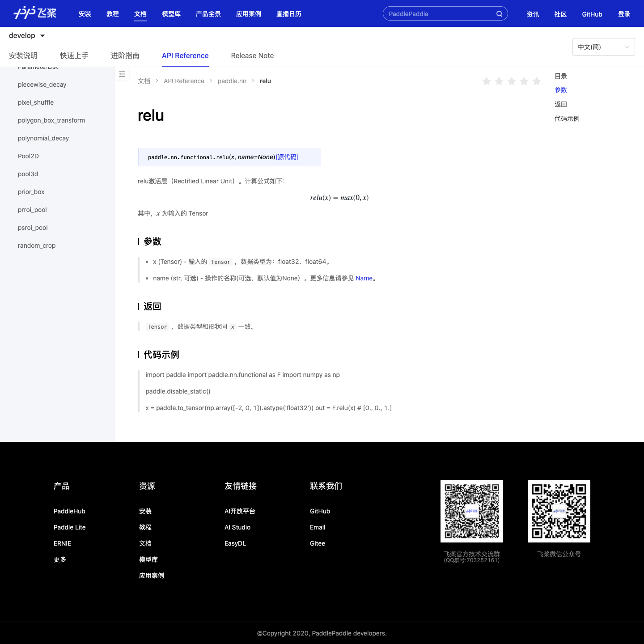Open 模型库 footer link

pyautogui.click(x=148, y=559)
